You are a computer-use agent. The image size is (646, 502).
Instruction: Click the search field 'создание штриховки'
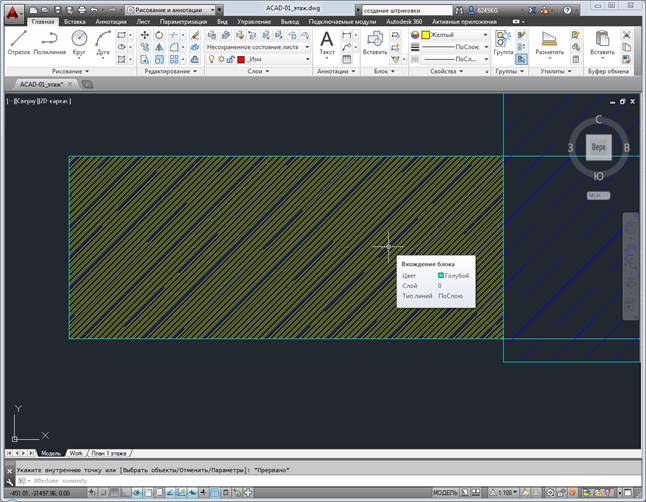(407, 10)
